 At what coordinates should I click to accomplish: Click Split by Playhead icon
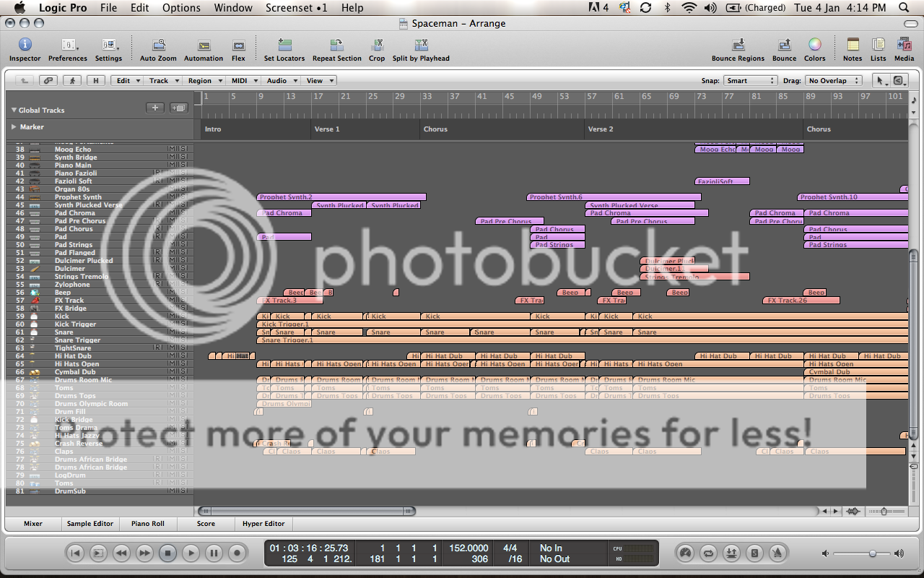[x=420, y=46]
